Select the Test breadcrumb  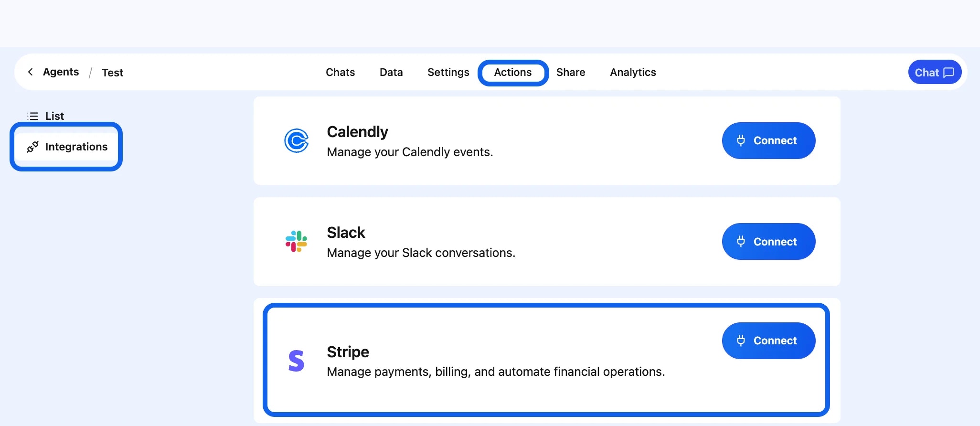[112, 73]
